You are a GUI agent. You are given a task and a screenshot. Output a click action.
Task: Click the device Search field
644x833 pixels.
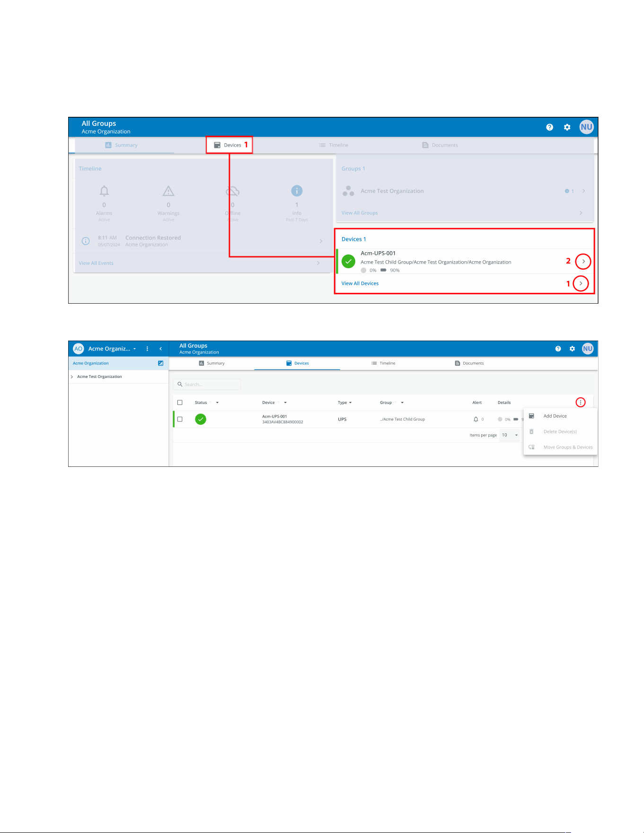207,385
